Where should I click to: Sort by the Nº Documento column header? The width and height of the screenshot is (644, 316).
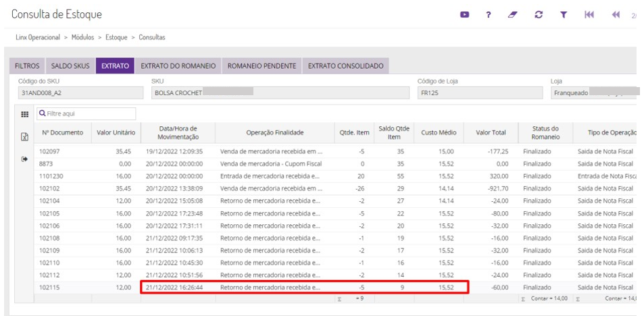pos(61,132)
